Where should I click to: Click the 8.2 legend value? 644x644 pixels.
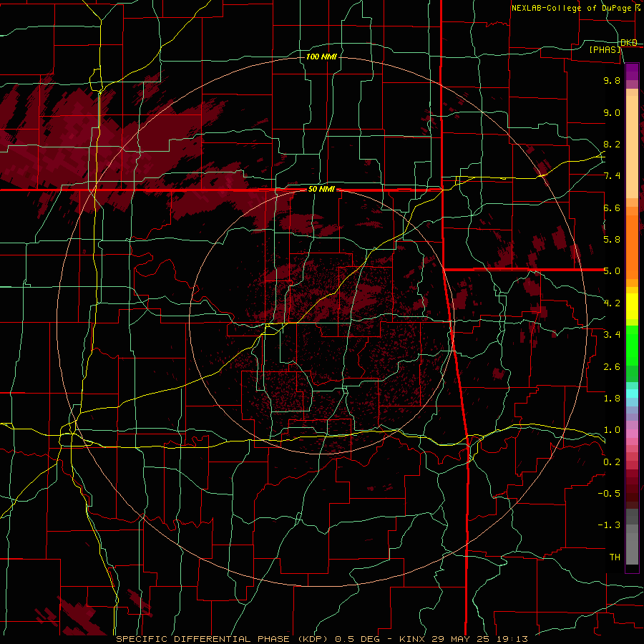612,144
